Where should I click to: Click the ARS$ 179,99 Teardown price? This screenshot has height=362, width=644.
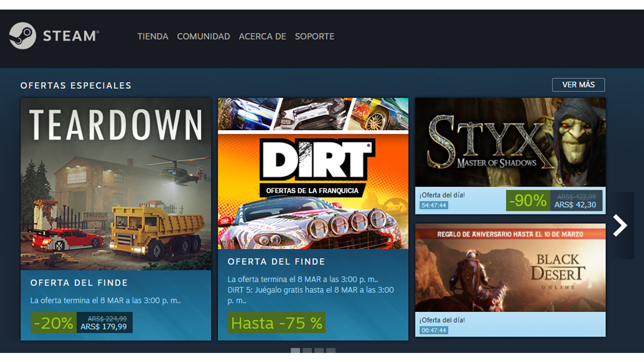point(104,327)
